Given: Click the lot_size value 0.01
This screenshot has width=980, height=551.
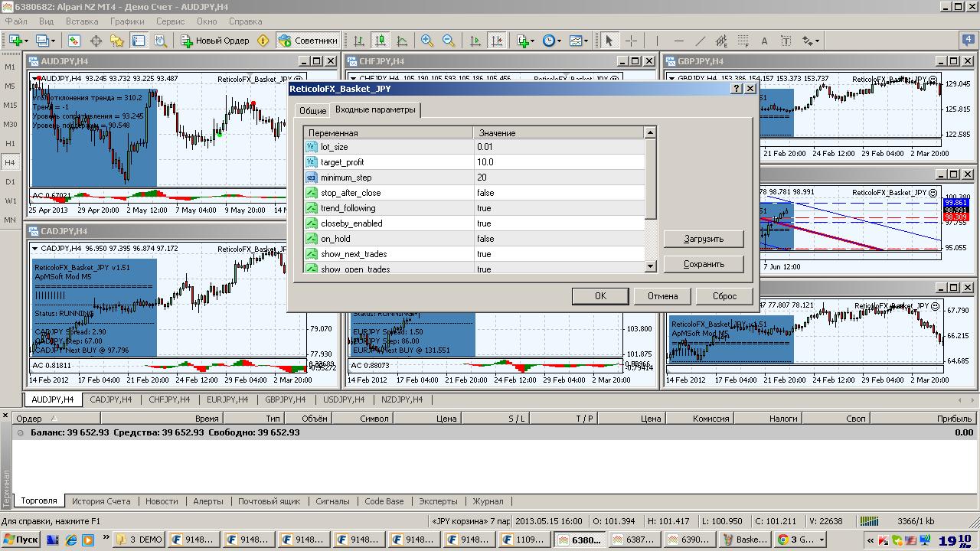Looking at the screenshot, I should coord(559,147).
